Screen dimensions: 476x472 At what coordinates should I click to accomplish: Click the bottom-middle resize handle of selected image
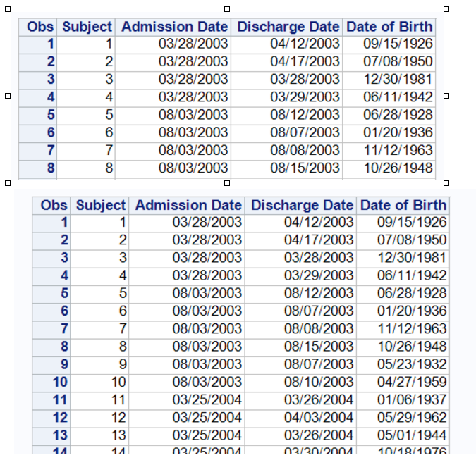(x=226, y=183)
